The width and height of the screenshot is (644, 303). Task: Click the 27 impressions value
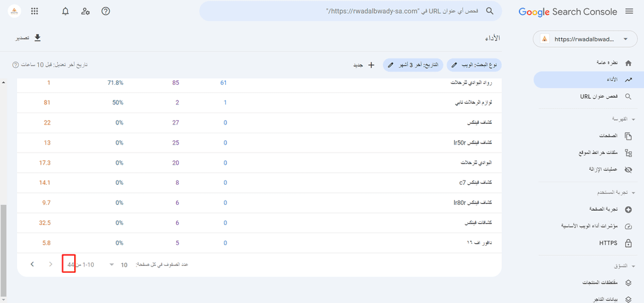(x=175, y=123)
